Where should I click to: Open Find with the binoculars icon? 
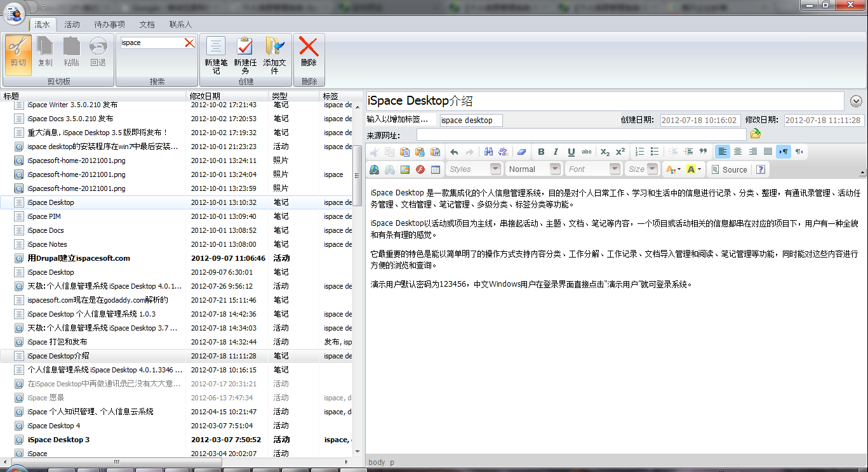pos(488,152)
